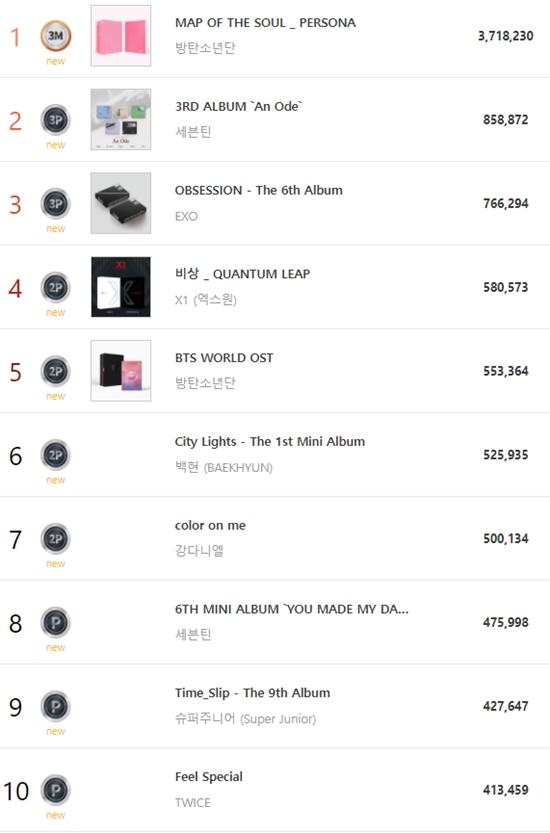Click the P badge beside Time_Slip album
550x833 pixels.
55,706
